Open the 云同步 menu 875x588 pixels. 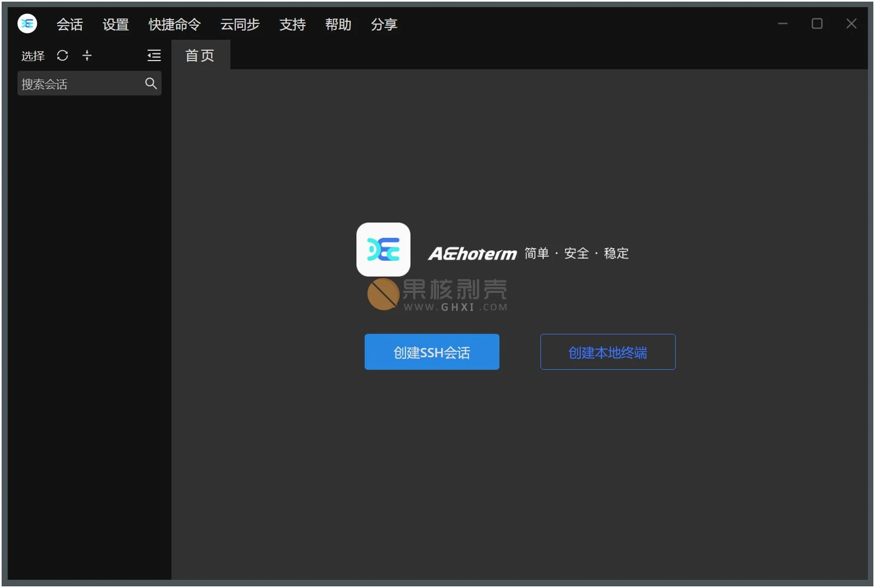pos(240,25)
